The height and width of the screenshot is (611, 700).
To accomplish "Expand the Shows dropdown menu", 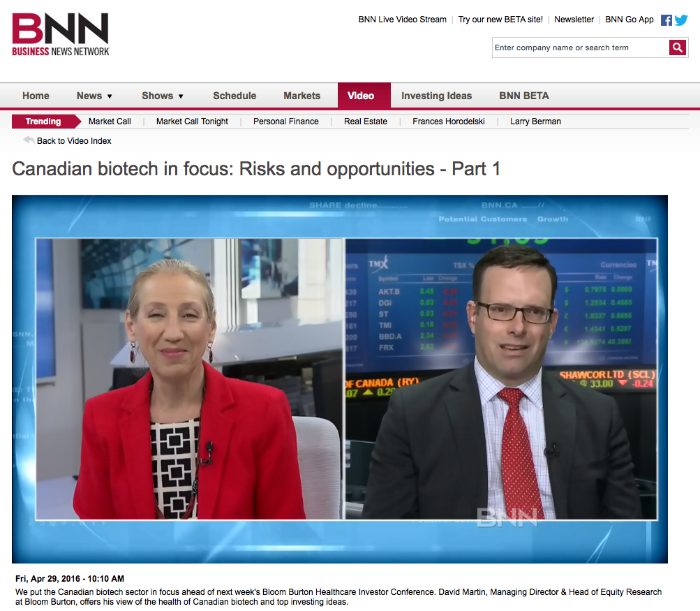I will [x=163, y=96].
